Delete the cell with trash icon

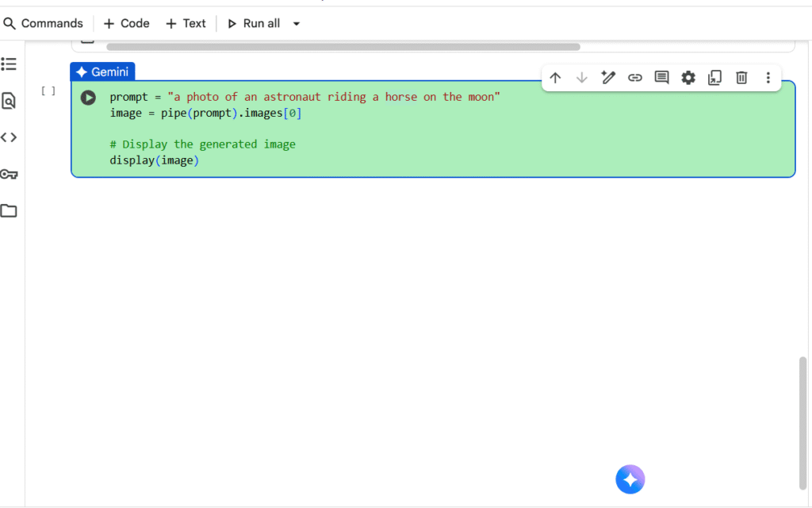point(741,78)
